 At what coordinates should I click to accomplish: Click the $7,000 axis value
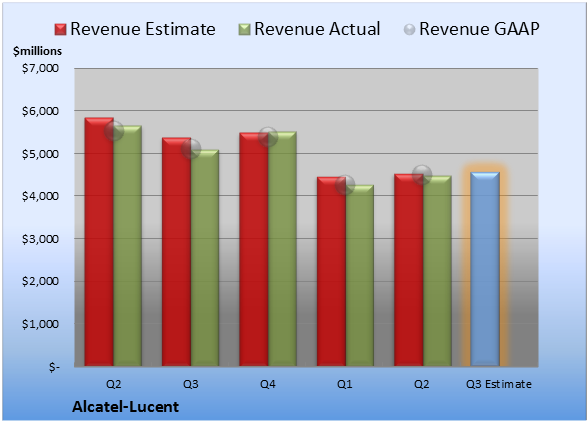40,68
